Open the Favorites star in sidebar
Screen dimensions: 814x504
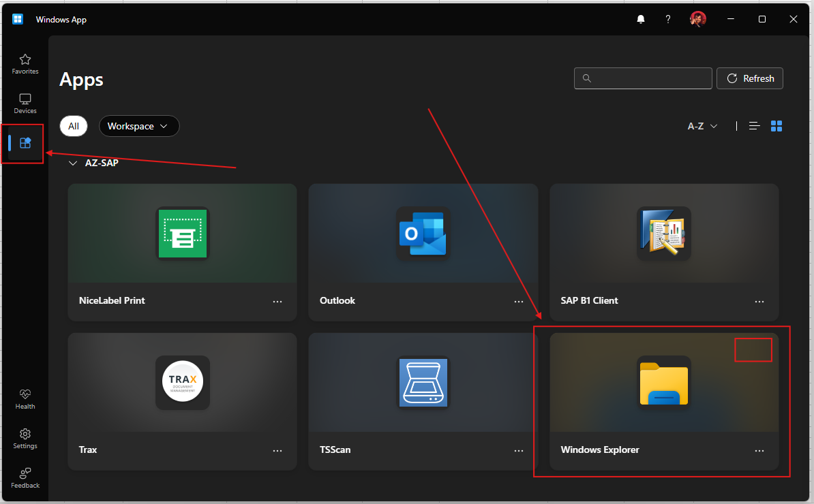pyautogui.click(x=25, y=63)
